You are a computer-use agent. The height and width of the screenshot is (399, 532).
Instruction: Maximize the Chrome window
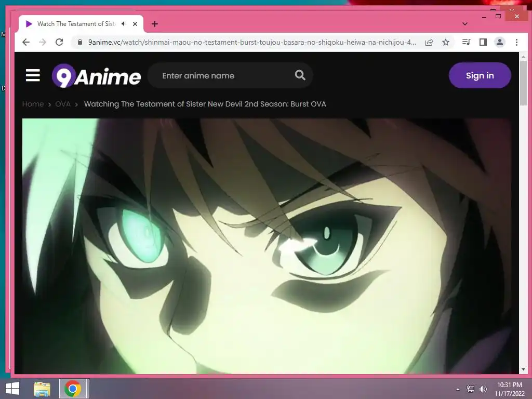(498, 16)
